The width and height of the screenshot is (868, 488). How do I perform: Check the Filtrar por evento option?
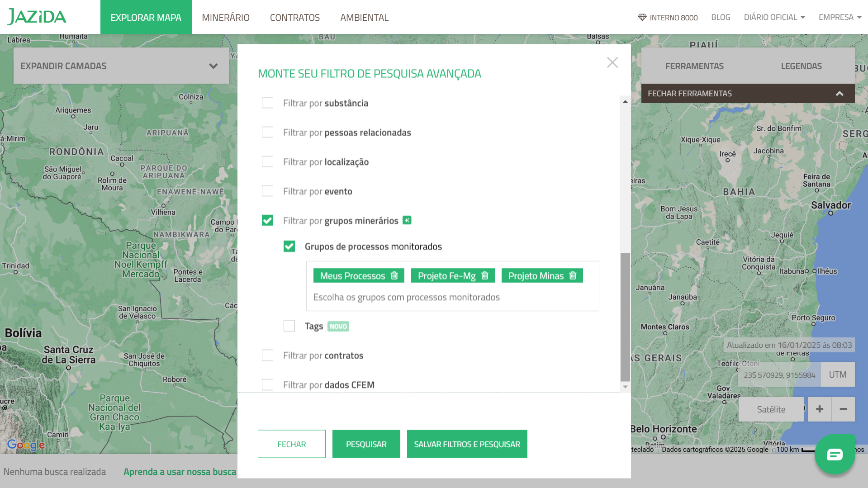pyautogui.click(x=267, y=191)
